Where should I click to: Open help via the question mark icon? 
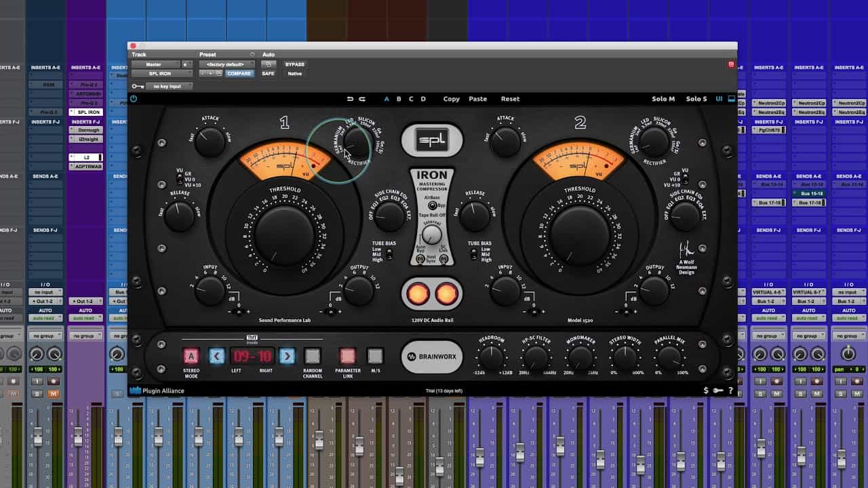click(730, 390)
